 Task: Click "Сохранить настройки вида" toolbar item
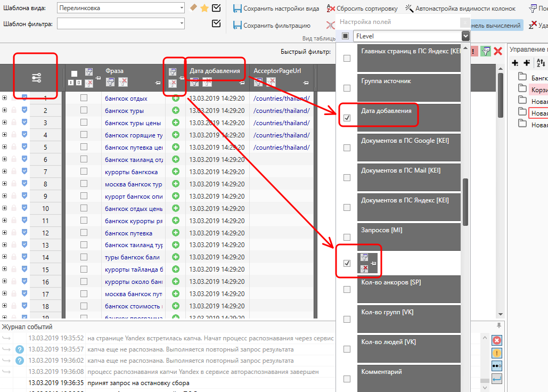pyautogui.click(x=276, y=9)
